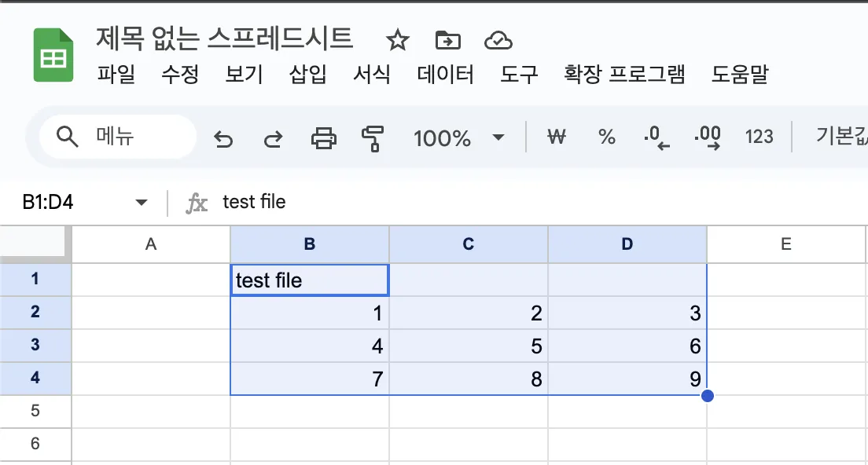Open the 123 number format icon
The height and width of the screenshot is (465, 868).
tap(759, 136)
